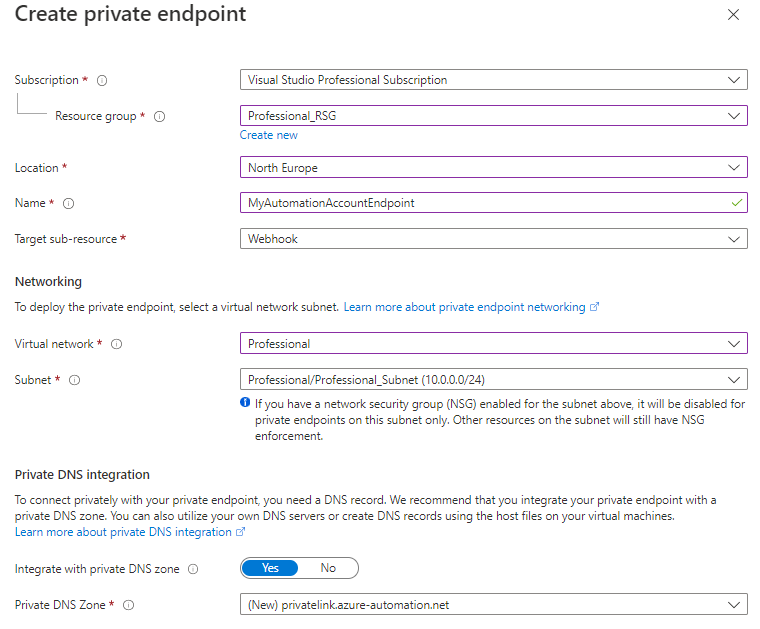Close the Create private endpoint panel

click(x=733, y=15)
